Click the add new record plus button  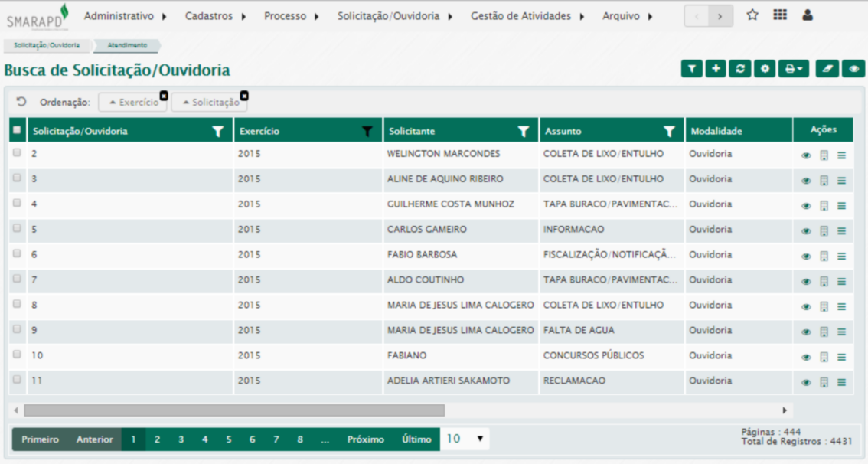coord(716,69)
